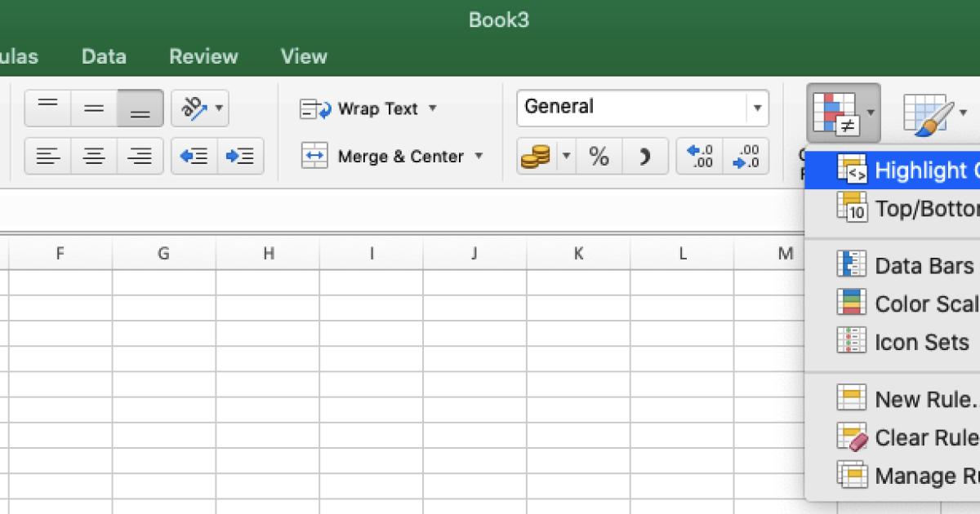This screenshot has width=980, height=514.
Task: Switch to the Review ribbon tab
Action: pos(203,56)
